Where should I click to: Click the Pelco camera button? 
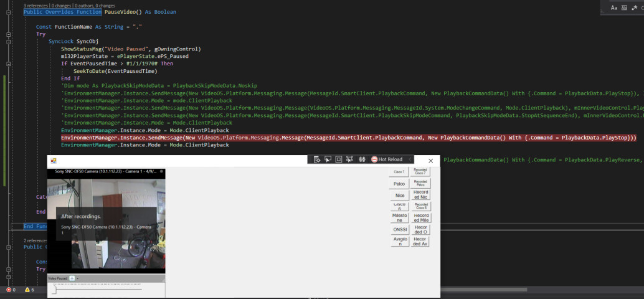(399, 184)
